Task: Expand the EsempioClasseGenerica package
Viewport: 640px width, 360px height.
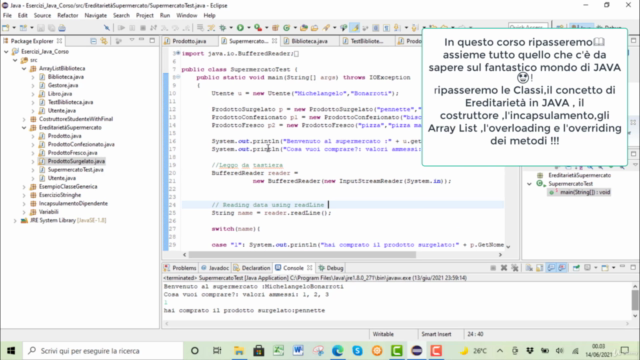Action: (x=24, y=187)
